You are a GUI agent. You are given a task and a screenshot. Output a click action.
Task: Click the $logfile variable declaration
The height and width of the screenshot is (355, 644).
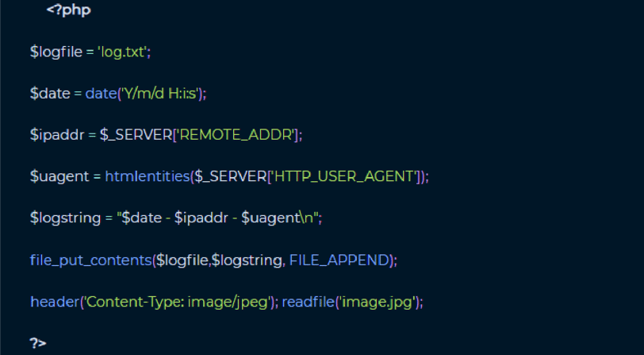click(x=56, y=52)
